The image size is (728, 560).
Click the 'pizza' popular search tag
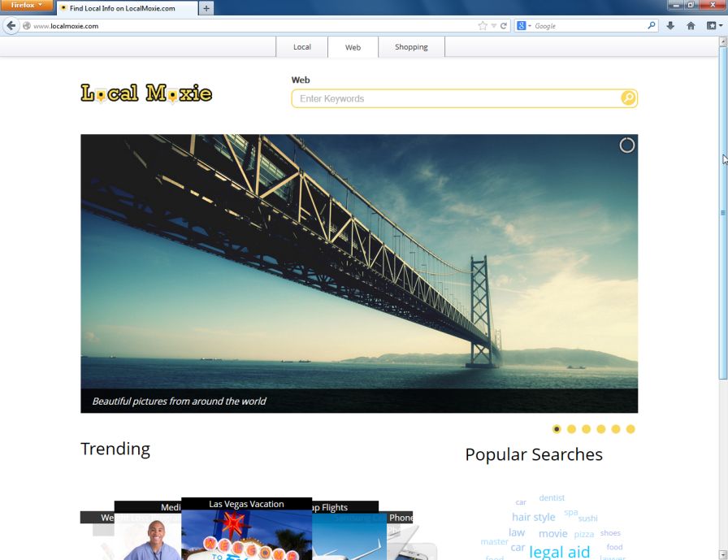click(584, 535)
